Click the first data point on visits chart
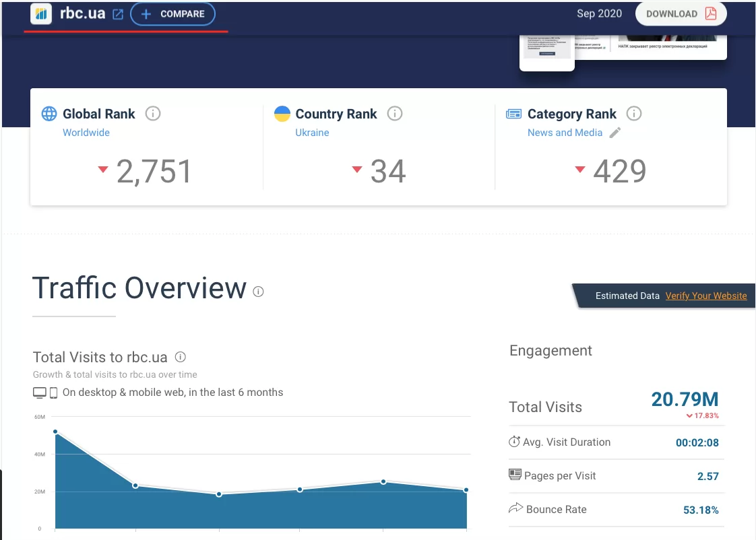The image size is (756, 540). click(x=55, y=432)
